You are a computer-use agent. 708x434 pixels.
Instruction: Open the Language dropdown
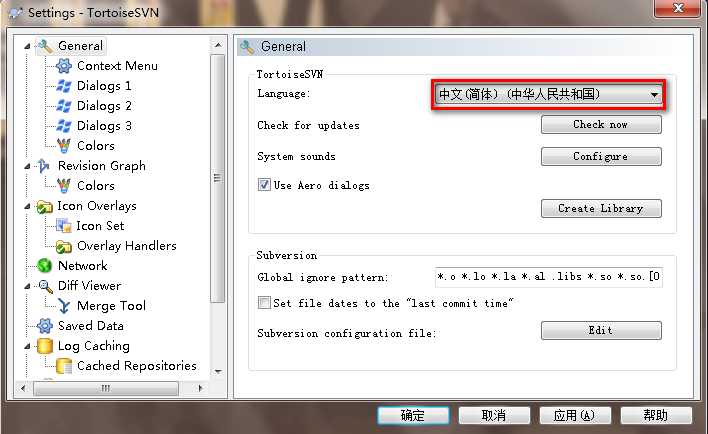(x=548, y=94)
